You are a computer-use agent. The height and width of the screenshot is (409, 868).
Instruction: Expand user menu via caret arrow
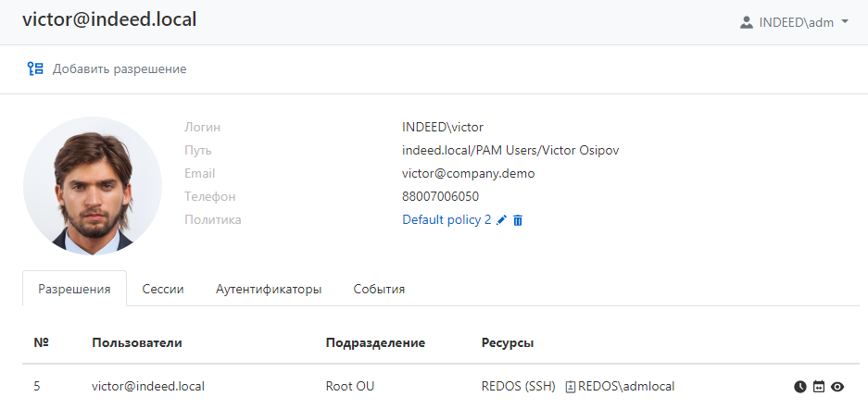point(845,22)
